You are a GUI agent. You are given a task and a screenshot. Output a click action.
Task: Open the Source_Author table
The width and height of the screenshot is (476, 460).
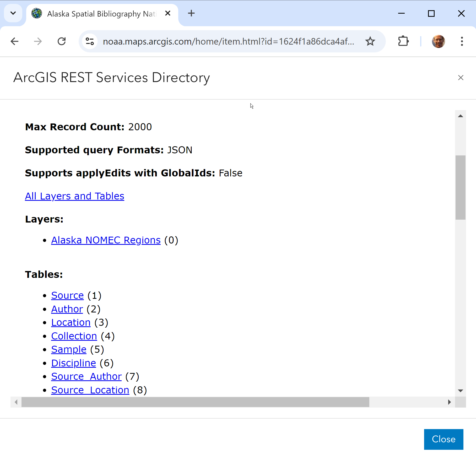86,376
